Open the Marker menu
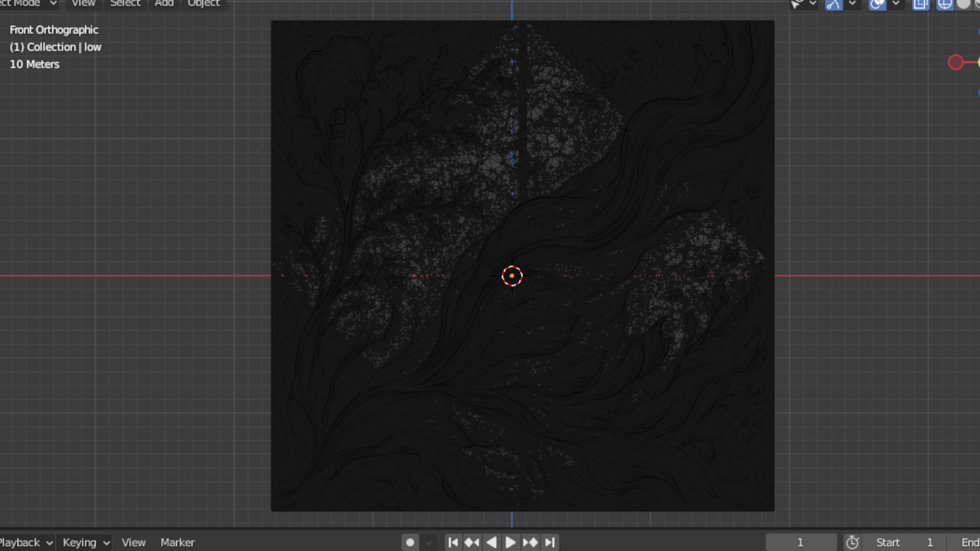980x551 pixels. [x=178, y=542]
